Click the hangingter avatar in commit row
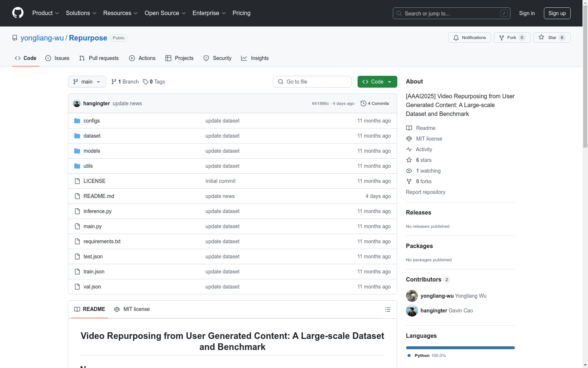588x368 pixels. [77, 103]
